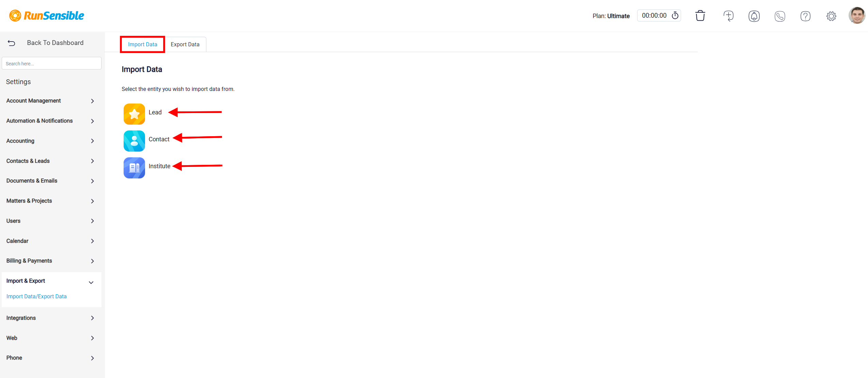The height and width of the screenshot is (378, 868).
Task: Click the Import Data/Export Data link
Action: 36,296
